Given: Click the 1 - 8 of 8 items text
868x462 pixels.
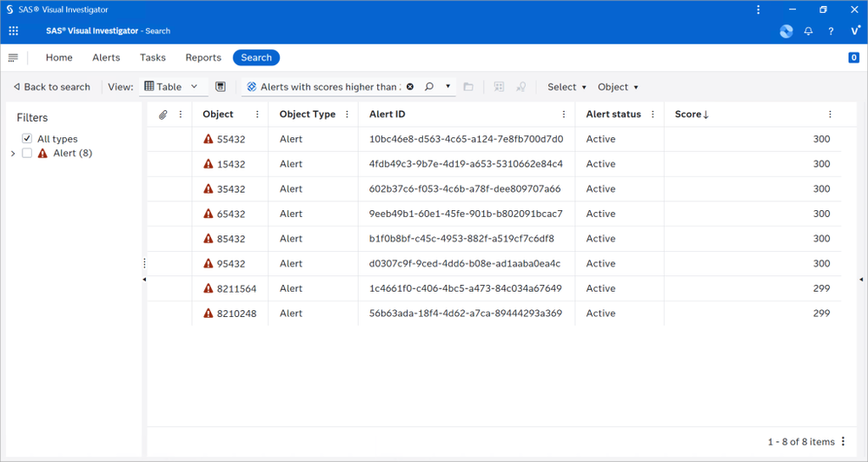Looking at the screenshot, I should tap(801, 441).
